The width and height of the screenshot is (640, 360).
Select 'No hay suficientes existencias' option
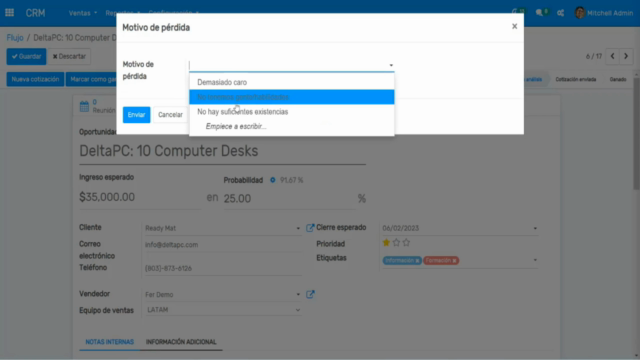pos(291,112)
